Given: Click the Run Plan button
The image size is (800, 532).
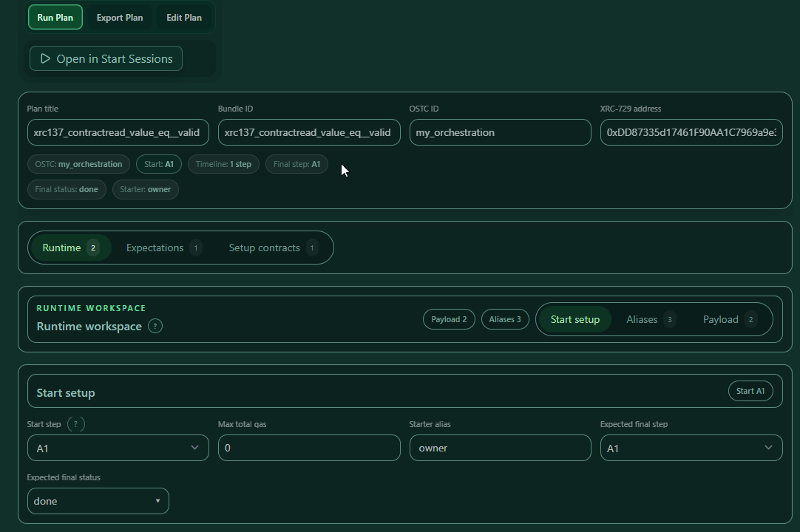Looking at the screenshot, I should point(55,17).
